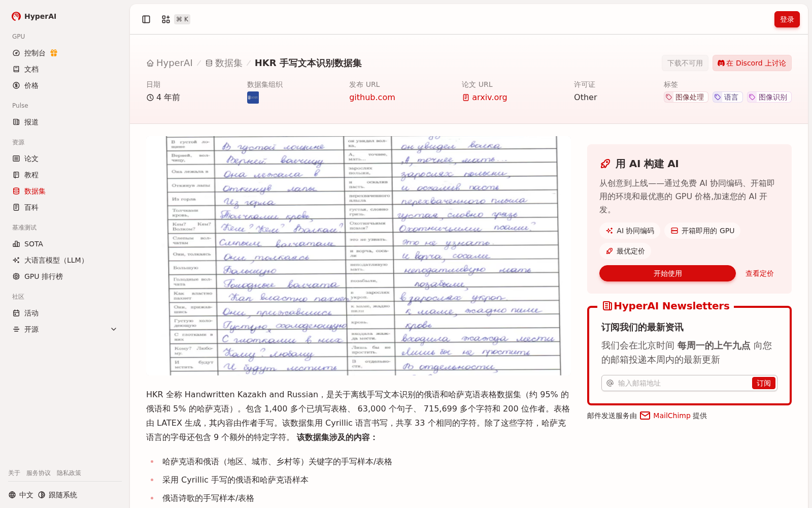Click the dataset organization logo
Viewport: 812px width, 508px height.
pos(253,98)
